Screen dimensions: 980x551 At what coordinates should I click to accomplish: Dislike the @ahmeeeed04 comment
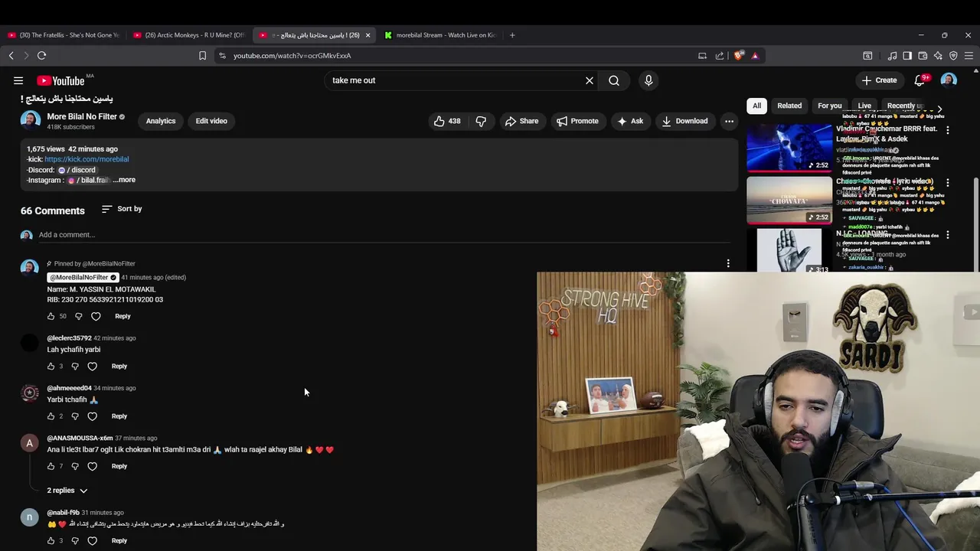tap(75, 416)
